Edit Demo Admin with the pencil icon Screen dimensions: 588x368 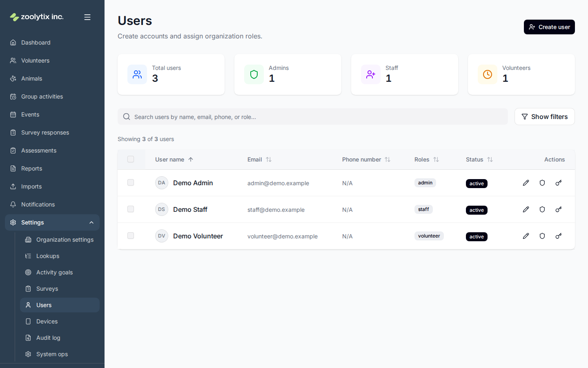click(x=526, y=183)
